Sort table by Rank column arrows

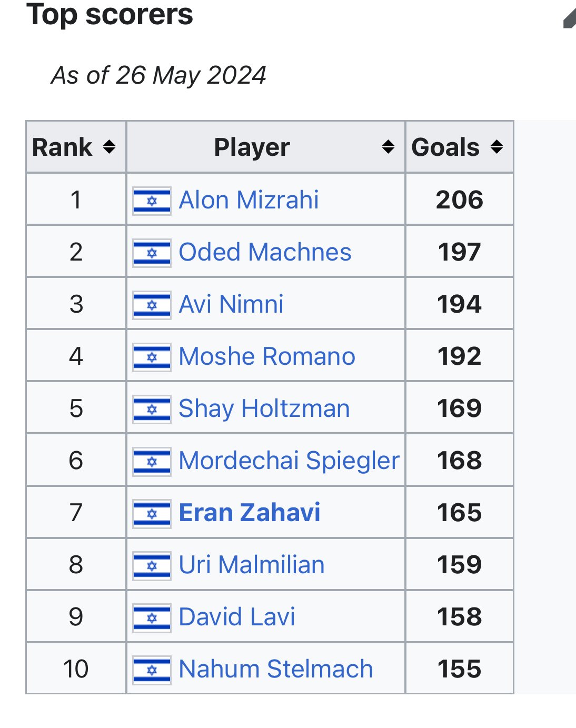pyautogui.click(x=109, y=147)
